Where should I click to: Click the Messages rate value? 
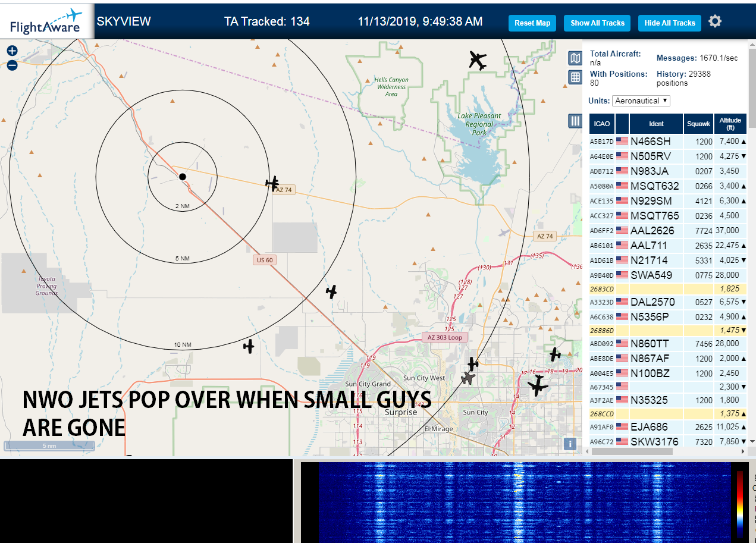click(719, 58)
